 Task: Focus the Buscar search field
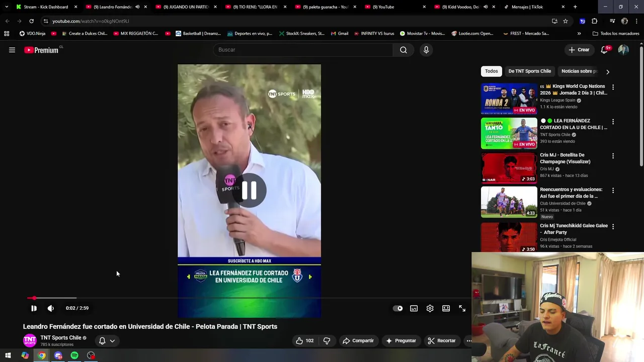[x=303, y=50]
